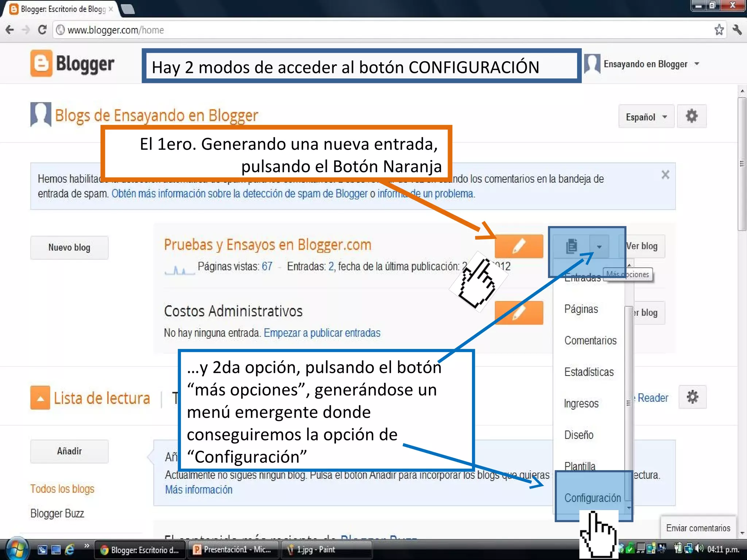Click the system clock 04:11 p.m.
The width and height of the screenshot is (747, 560).
click(x=723, y=549)
